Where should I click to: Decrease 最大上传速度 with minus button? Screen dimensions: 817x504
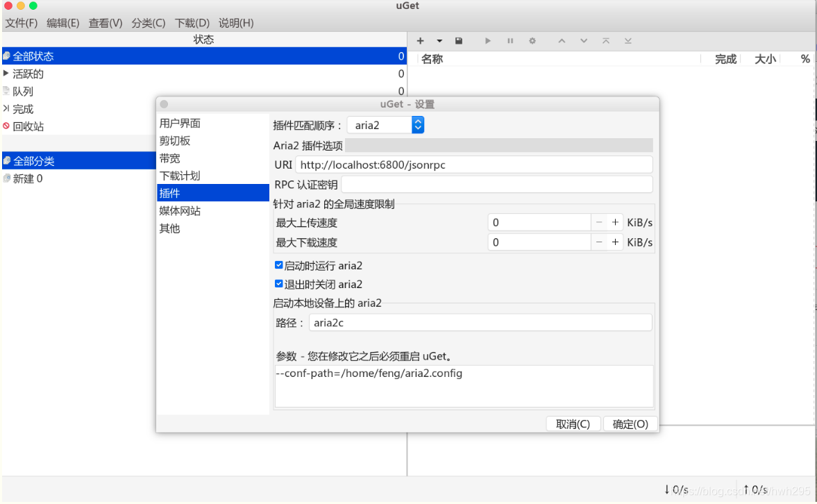pos(599,223)
